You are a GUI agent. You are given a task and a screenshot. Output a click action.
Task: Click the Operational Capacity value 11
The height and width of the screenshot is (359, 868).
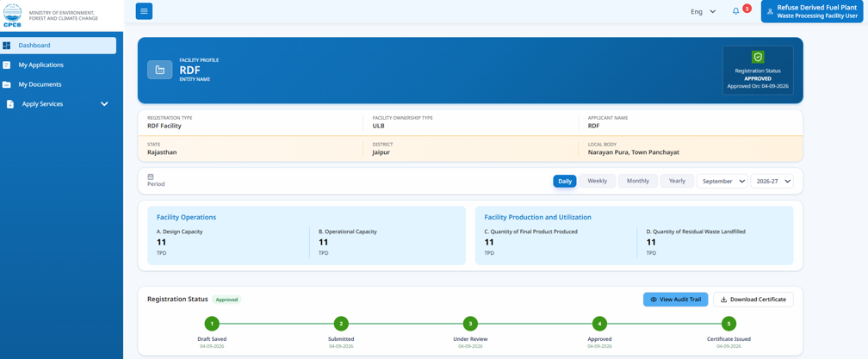323,242
